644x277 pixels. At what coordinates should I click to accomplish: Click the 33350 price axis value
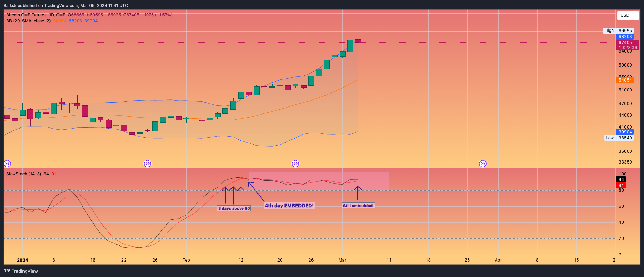tap(625, 162)
